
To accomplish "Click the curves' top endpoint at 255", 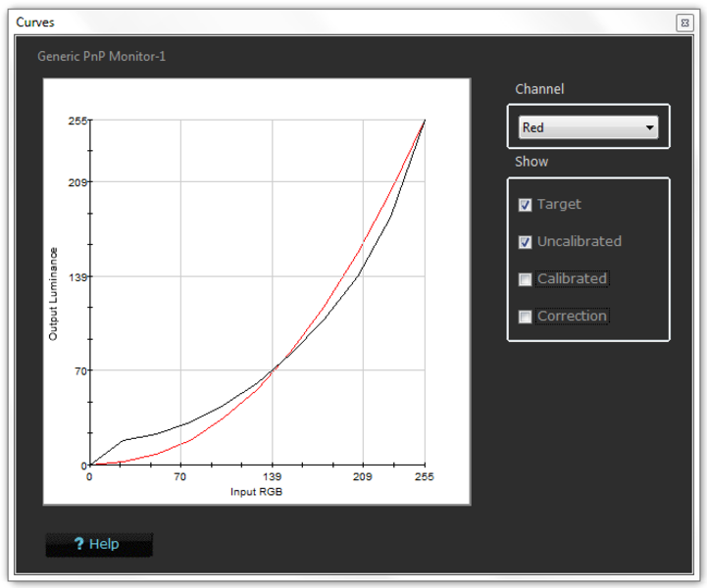I will pyautogui.click(x=424, y=121).
